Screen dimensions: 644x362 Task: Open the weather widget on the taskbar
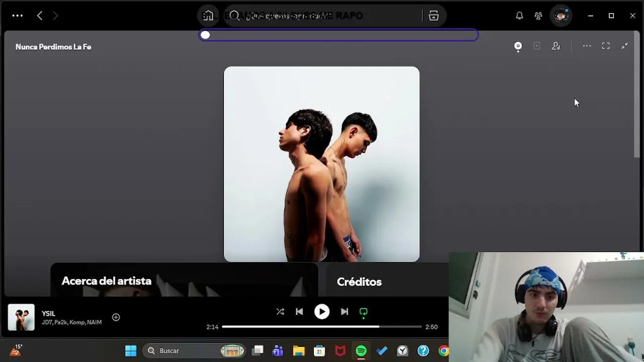point(16,350)
